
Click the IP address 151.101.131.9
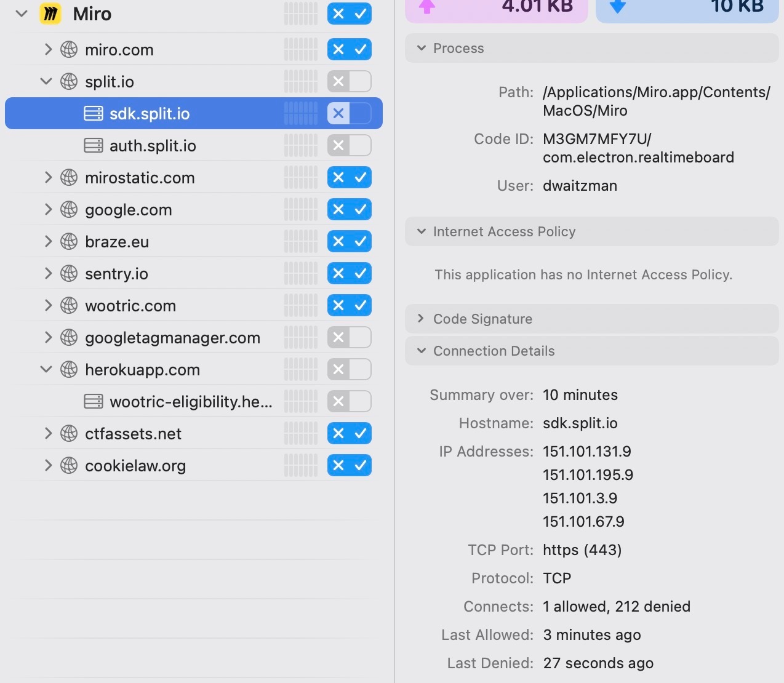pos(587,452)
